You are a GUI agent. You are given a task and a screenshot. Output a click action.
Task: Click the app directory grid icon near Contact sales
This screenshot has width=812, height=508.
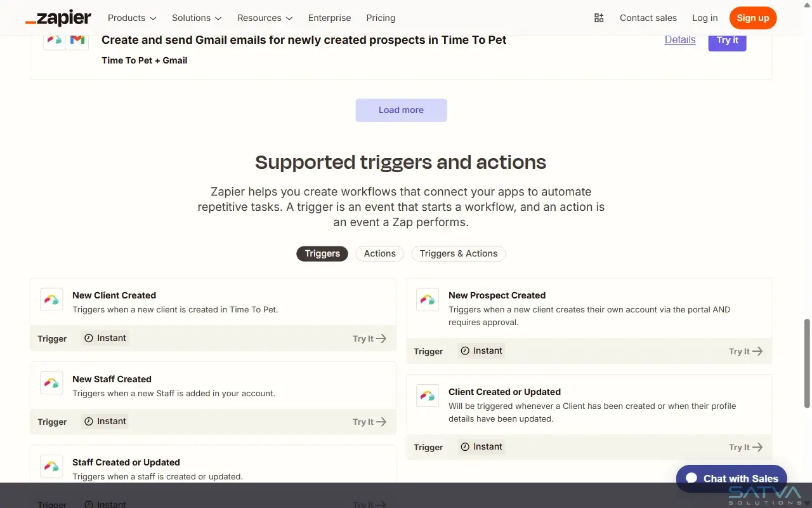coord(599,18)
